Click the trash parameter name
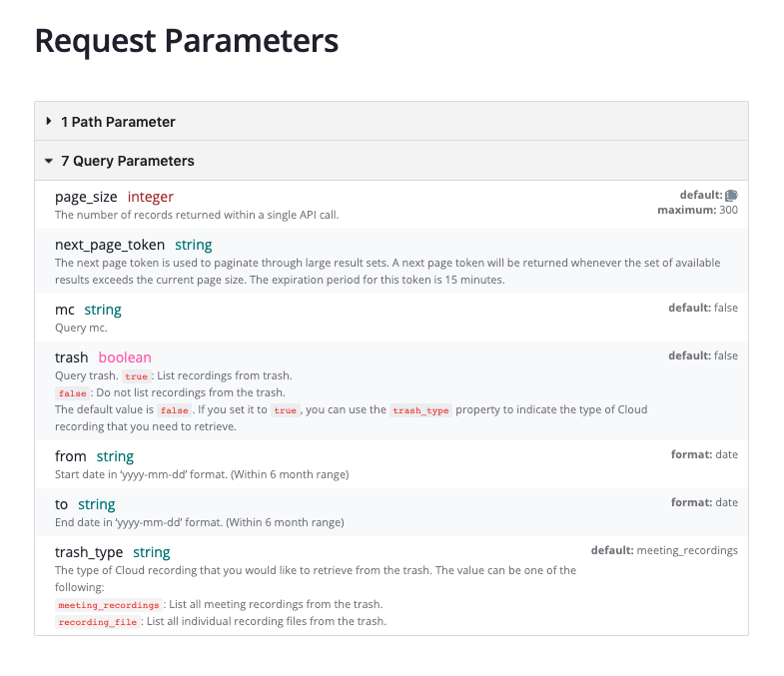 pyautogui.click(x=72, y=357)
